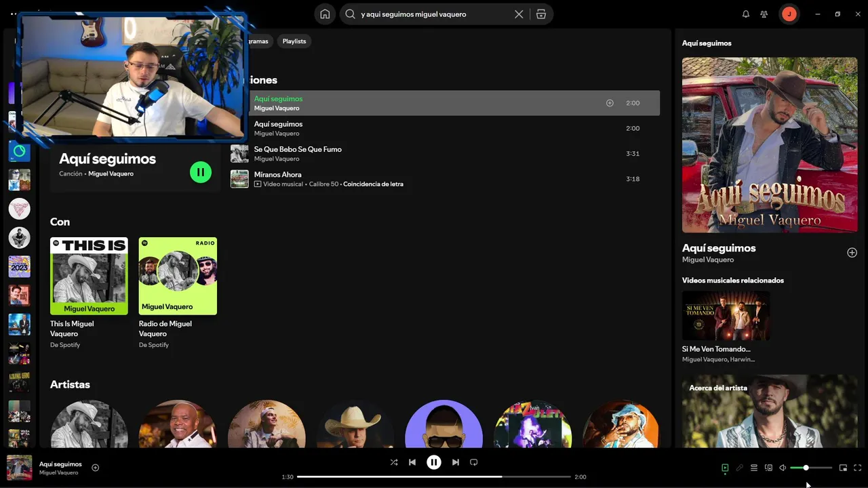Add 'Aquí seguimos' to library from right panel

point(852,253)
